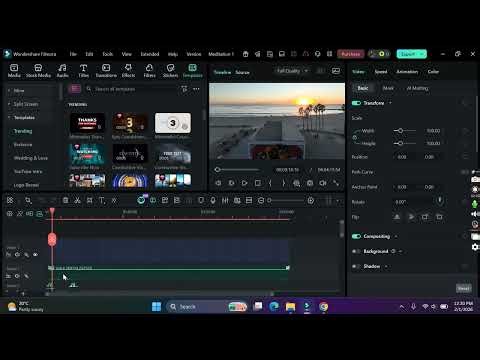Switch to the Color tab
This screenshot has height=360, width=480.
point(433,72)
